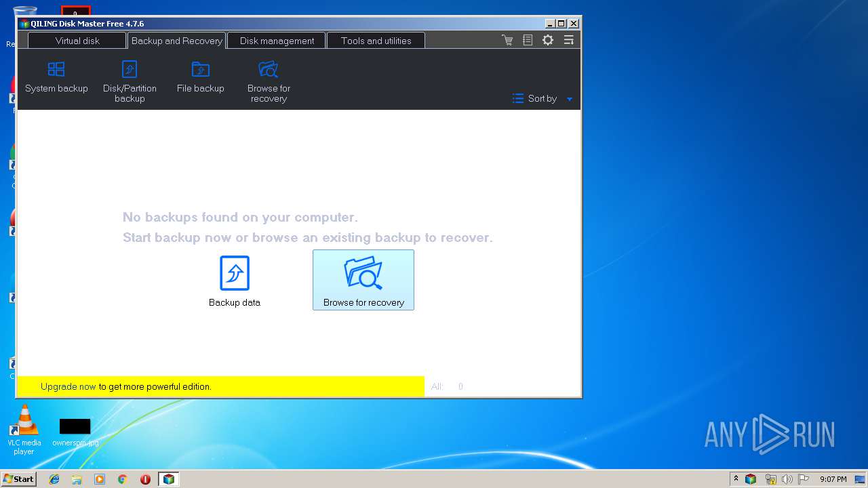Open Windows Explorer from taskbar

(x=77, y=479)
